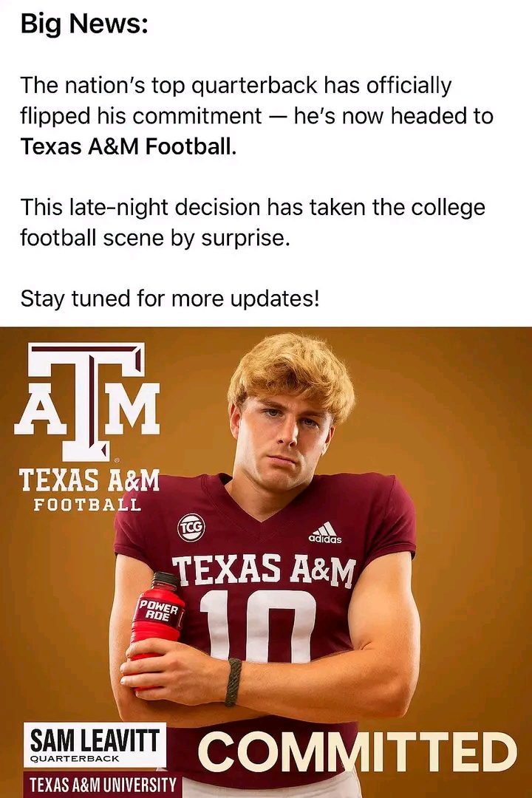Click the TEXAS A&M lettering on jersey
The image size is (532, 798).
point(264,570)
